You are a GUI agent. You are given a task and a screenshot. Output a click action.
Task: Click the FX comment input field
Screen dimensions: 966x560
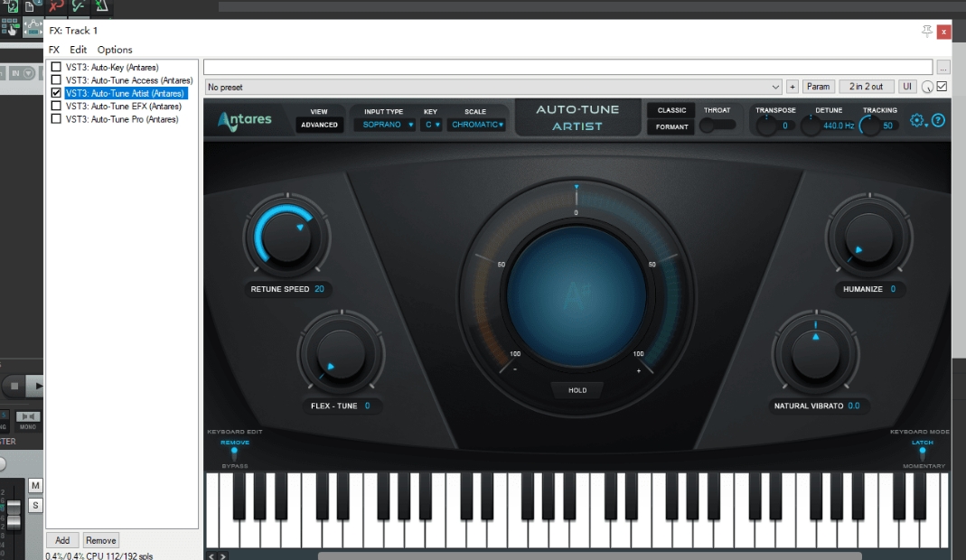pyautogui.click(x=568, y=67)
